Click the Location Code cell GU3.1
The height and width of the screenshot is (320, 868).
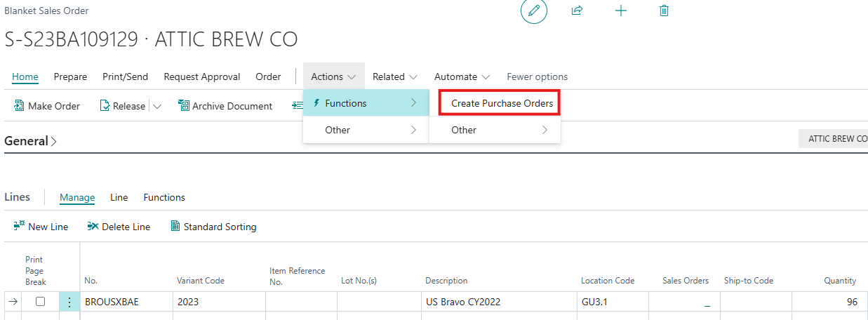pyautogui.click(x=613, y=302)
